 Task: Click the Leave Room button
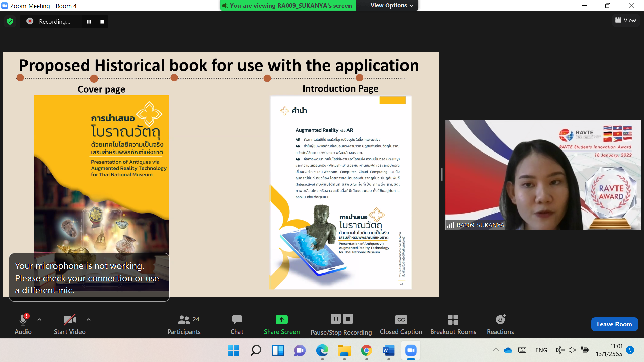tap(614, 324)
